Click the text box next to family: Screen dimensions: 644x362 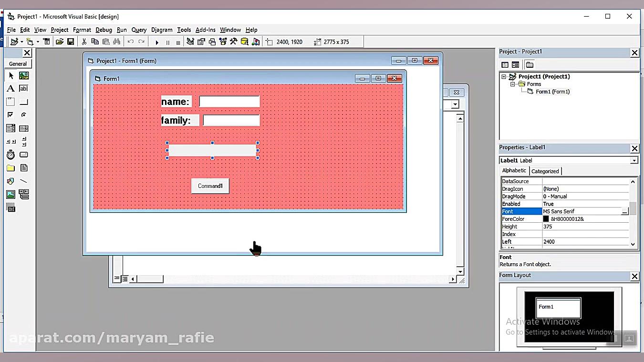[x=231, y=120]
